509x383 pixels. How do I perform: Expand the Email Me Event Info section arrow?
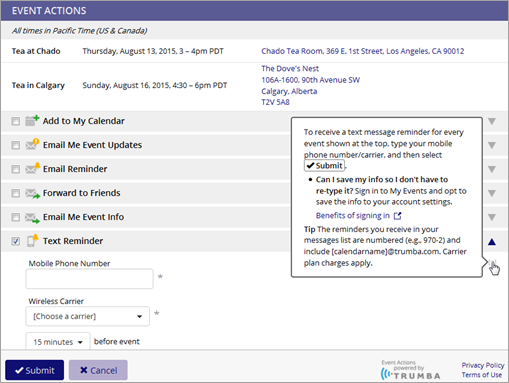tap(492, 217)
